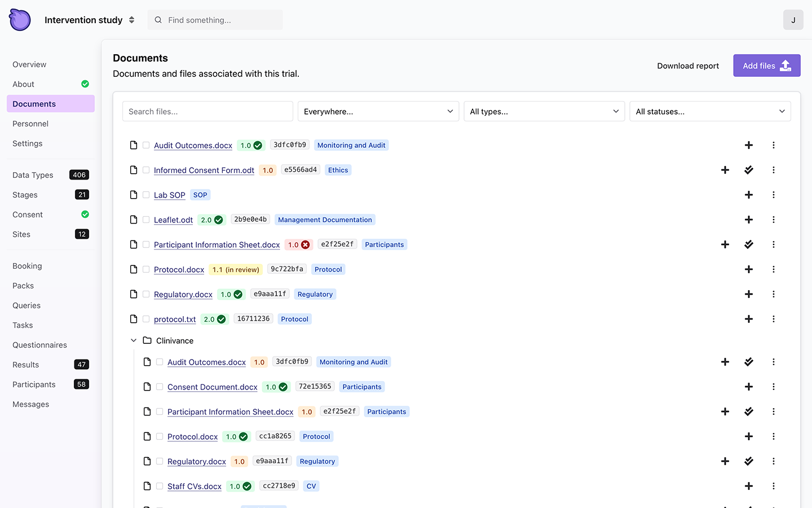Tick checkbox for top Audit Outcomes.docx
Screen dimensions: 812x508
[x=146, y=145]
